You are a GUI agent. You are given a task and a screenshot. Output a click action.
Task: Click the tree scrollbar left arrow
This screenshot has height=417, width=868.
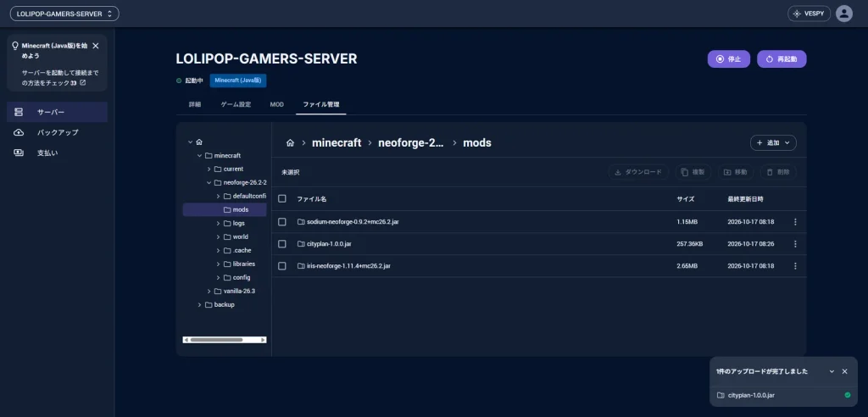click(186, 340)
